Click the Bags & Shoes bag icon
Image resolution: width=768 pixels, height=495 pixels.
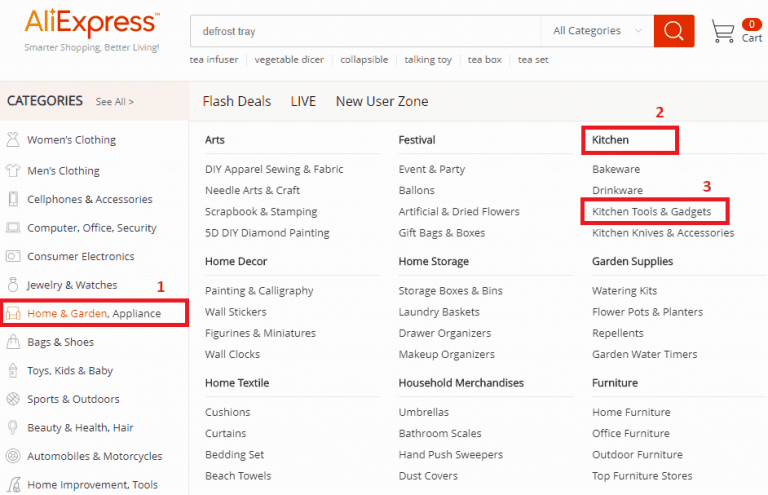[13, 341]
